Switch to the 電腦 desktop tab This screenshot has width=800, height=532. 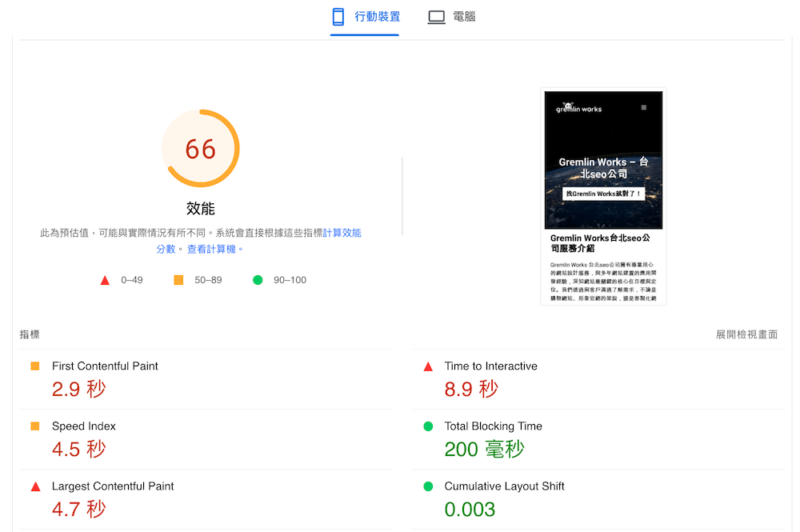tap(451, 17)
